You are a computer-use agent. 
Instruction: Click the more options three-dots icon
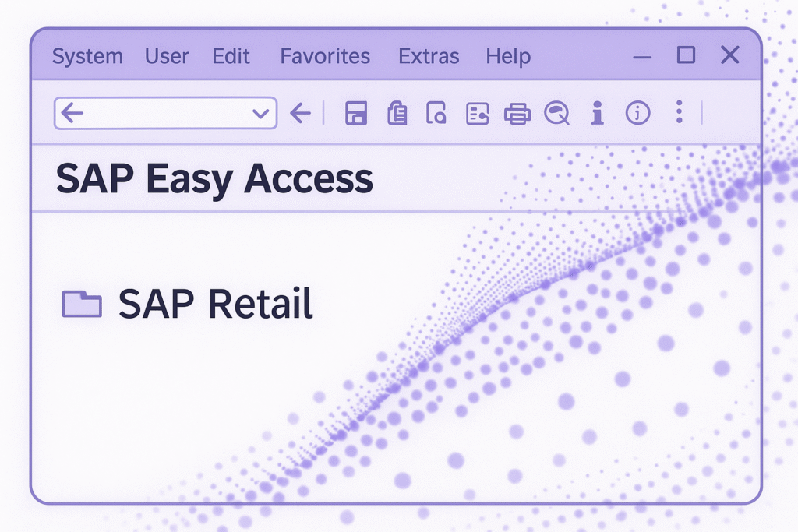pyautogui.click(x=678, y=113)
